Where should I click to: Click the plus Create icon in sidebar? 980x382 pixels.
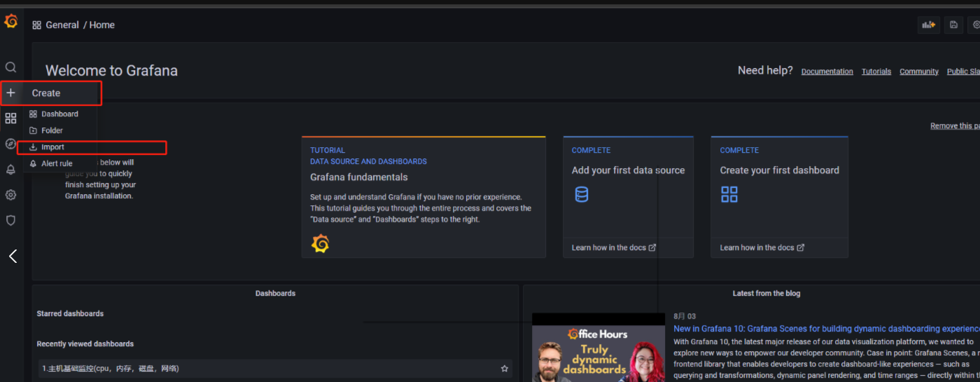click(x=10, y=93)
